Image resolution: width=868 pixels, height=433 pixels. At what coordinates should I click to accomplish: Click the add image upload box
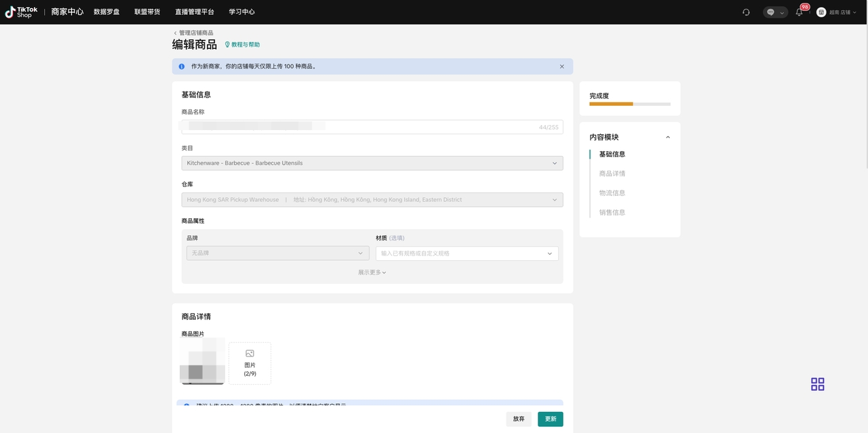pyautogui.click(x=250, y=363)
